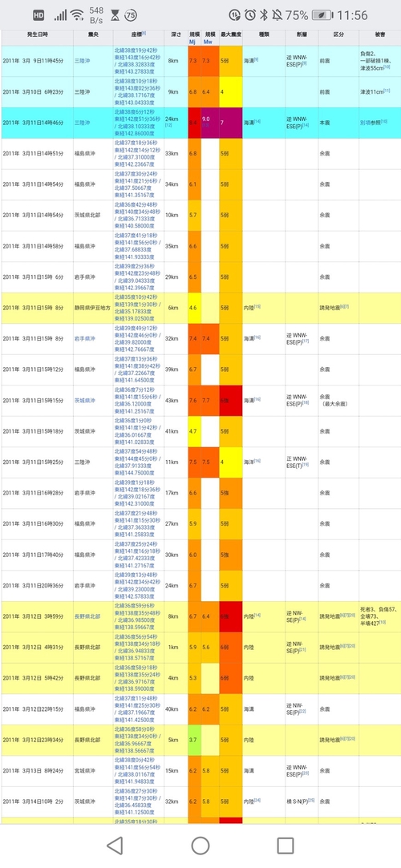The image size is (401, 868).
Task: Open the Mj magnitude column link
Action: (x=193, y=41)
